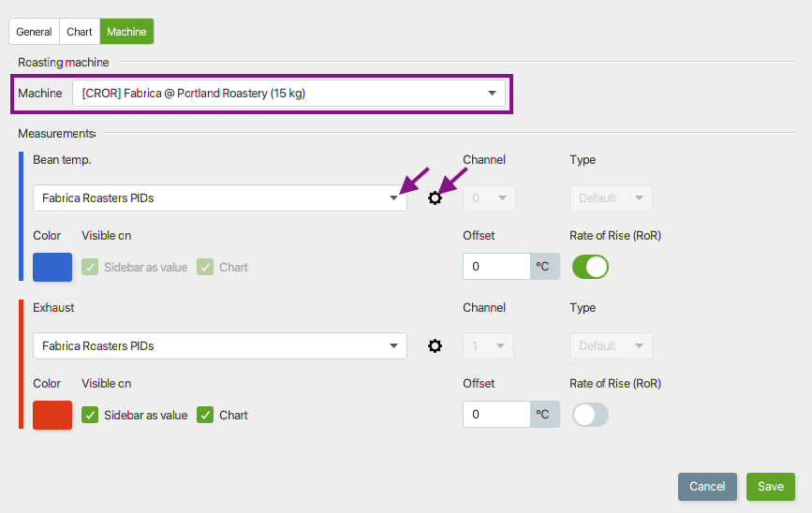The image size is (812, 513).
Task: Uncheck Exhaust Chart visibility checkbox
Action: (x=205, y=415)
